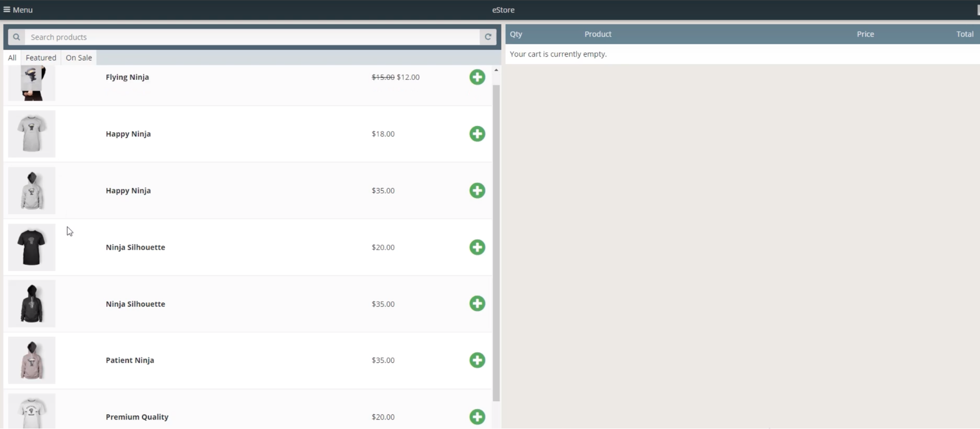Open the grey Happy Ninja t-shirt thumbnail

tap(32, 134)
